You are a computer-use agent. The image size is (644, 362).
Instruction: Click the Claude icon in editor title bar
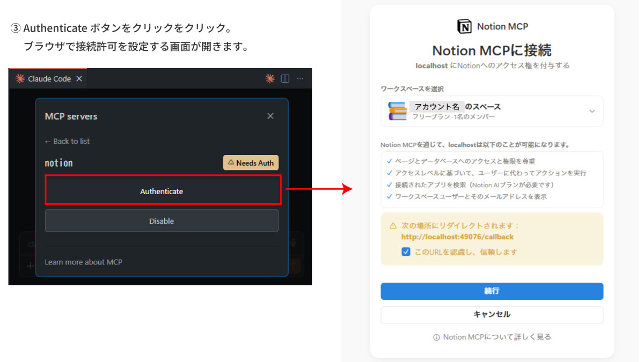point(270,79)
